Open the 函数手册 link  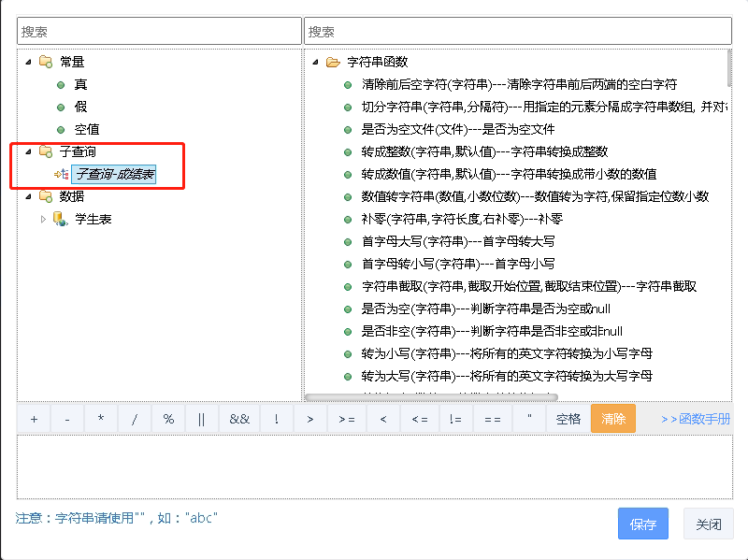pyautogui.click(x=697, y=419)
